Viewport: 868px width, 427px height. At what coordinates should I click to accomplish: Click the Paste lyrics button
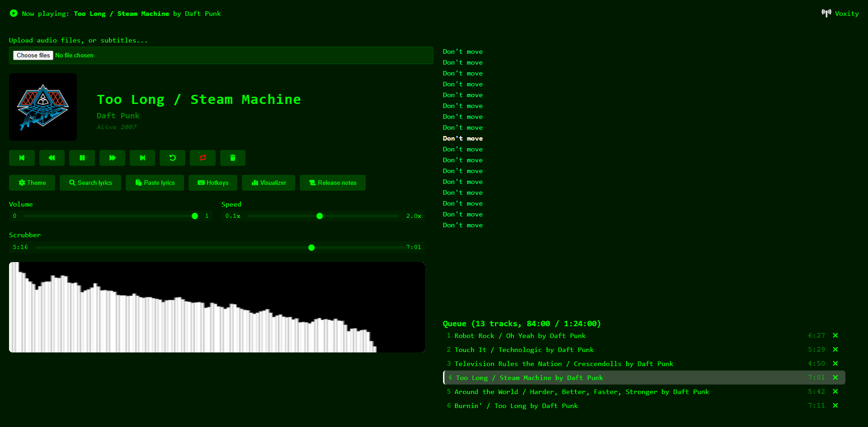[155, 183]
